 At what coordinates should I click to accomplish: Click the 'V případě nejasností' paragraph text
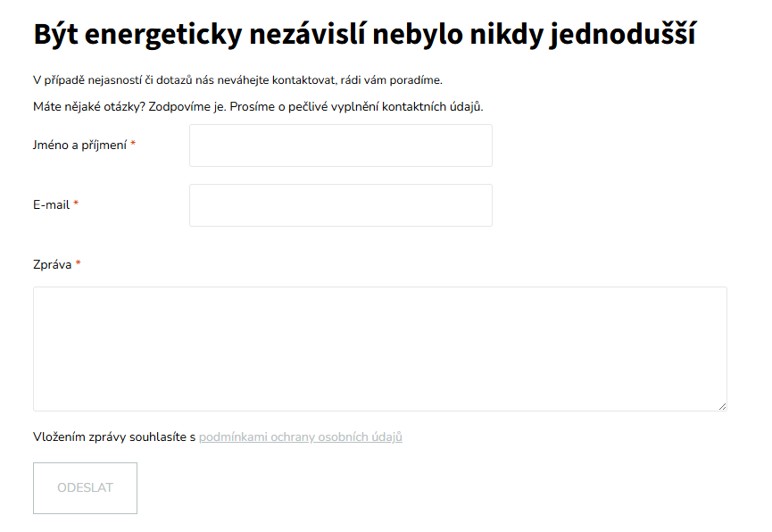tap(237, 80)
